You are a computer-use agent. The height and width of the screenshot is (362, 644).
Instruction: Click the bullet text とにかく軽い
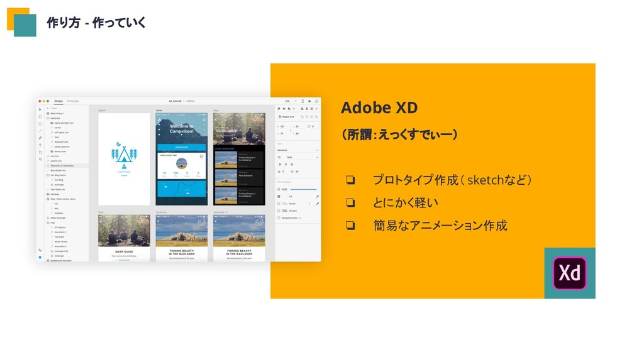[x=406, y=202]
